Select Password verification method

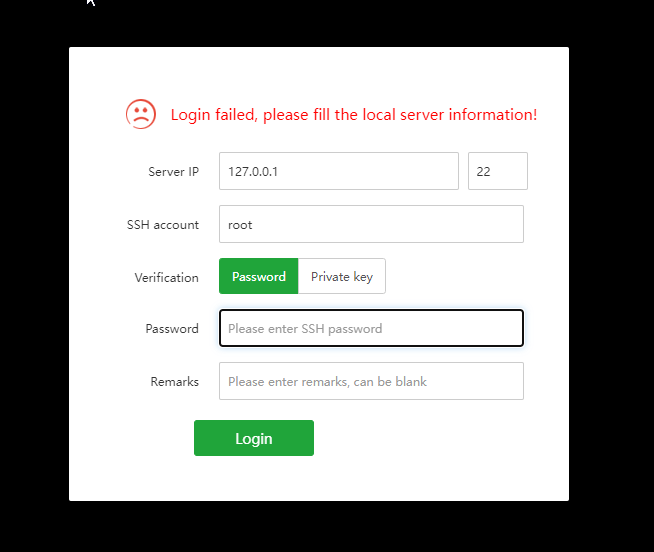(x=259, y=277)
